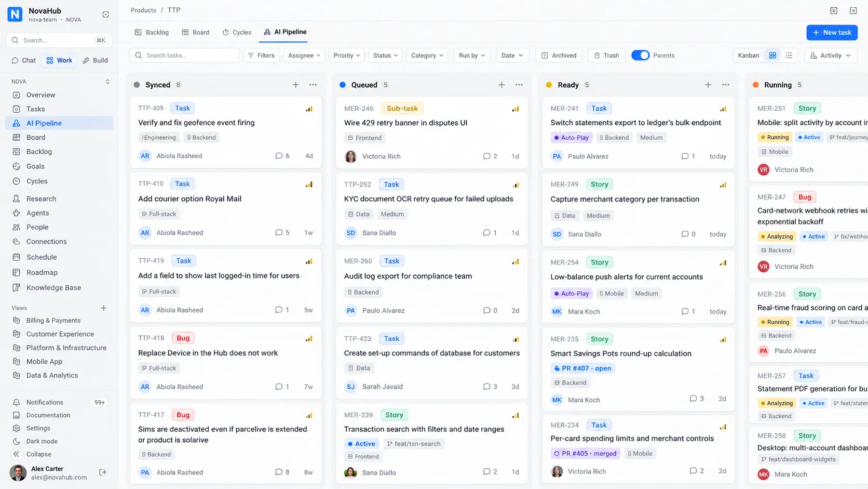Add a card to the Ready column
The height and width of the screenshot is (489, 868).
coord(708,85)
